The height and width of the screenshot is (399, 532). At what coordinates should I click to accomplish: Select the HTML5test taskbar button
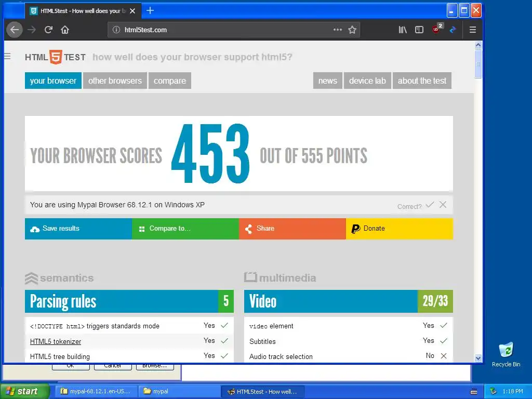[263, 392]
